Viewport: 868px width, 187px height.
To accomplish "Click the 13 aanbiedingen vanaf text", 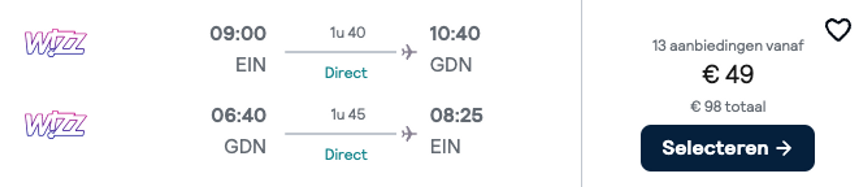I will (728, 45).
